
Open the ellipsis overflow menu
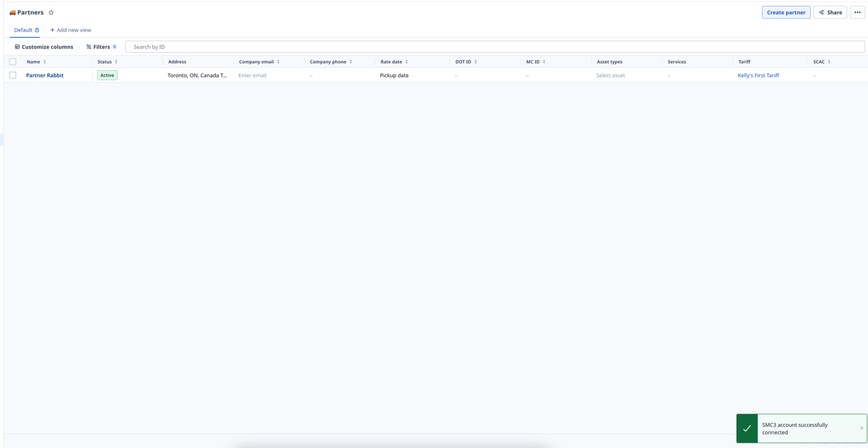(x=857, y=12)
